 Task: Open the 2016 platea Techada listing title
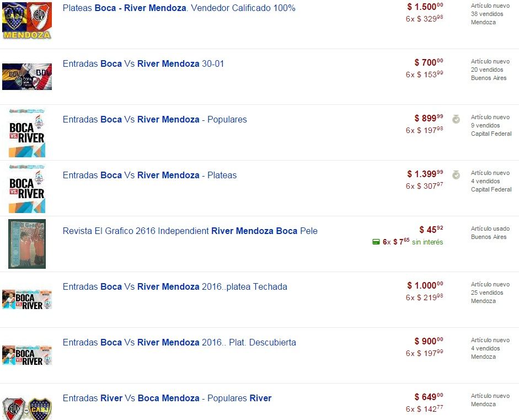175,287
